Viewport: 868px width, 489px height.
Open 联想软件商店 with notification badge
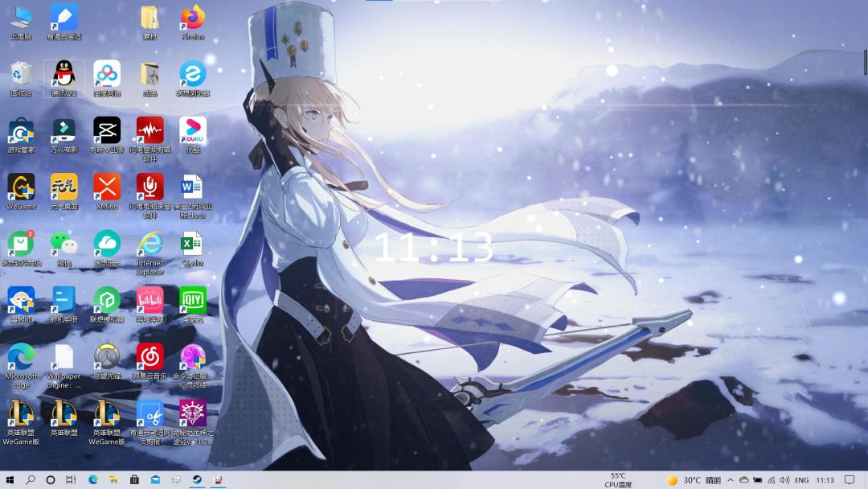point(21,248)
